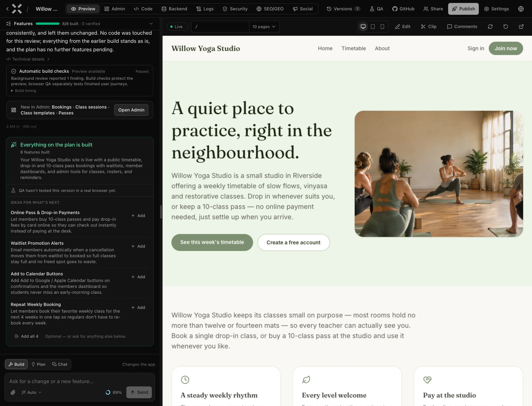532x406 pixels.
Task: Open the Auto model dropdown
Action: 31,392
